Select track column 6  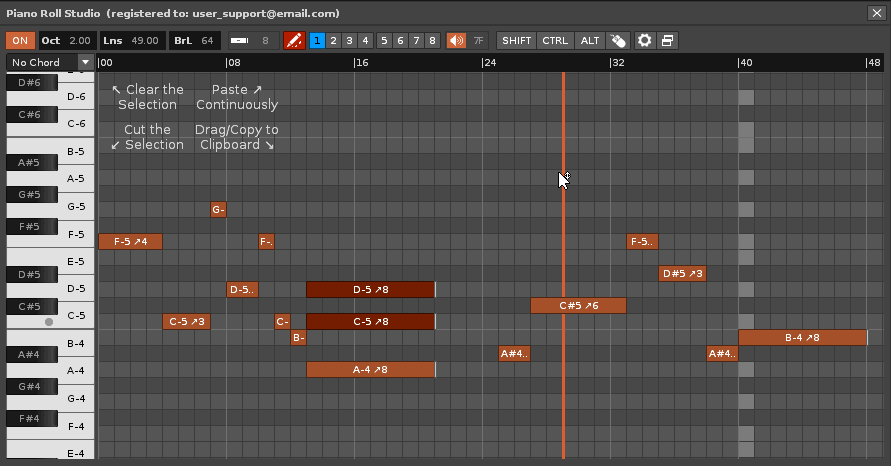(x=400, y=40)
